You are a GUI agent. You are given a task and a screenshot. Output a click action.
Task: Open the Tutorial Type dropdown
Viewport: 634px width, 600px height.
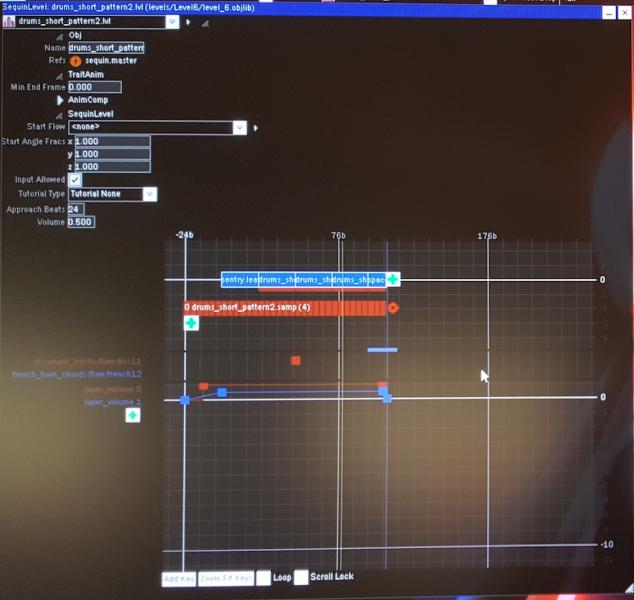pyautogui.click(x=149, y=194)
